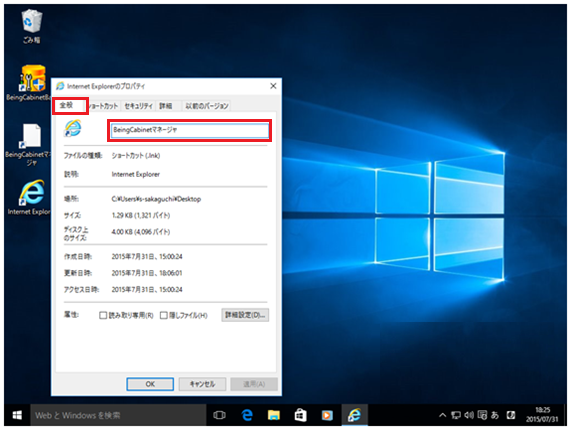Click the Internet Explorer taskbar icon
571x431 pixels.
tap(354, 415)
